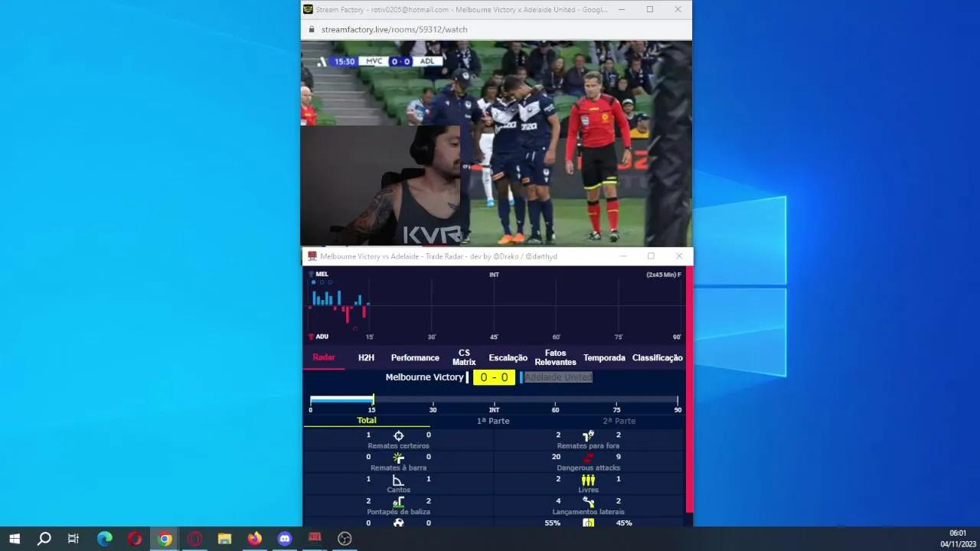Click the Dangerous attacks value 20
The width and height of the screenshot is (980, 551).
point(557,457)
